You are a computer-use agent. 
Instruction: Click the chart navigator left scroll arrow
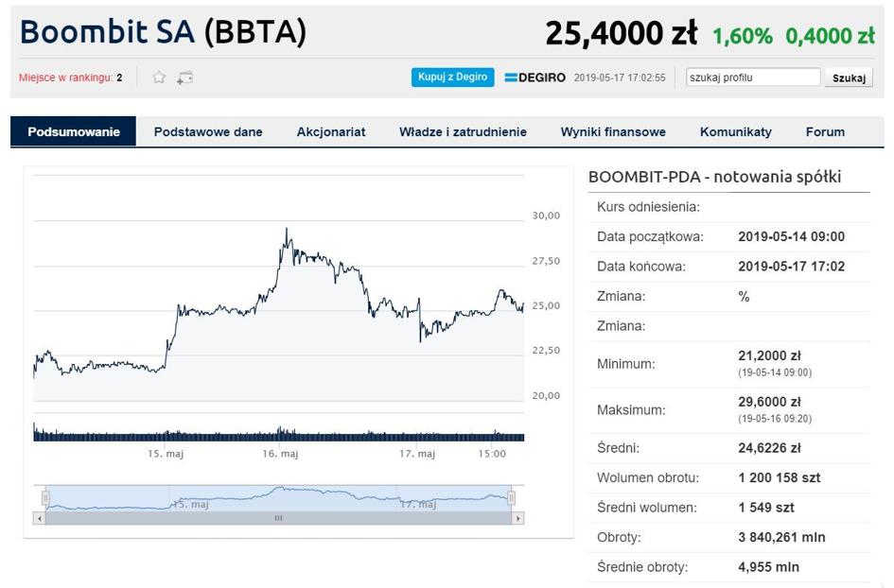tap(39, 518)
